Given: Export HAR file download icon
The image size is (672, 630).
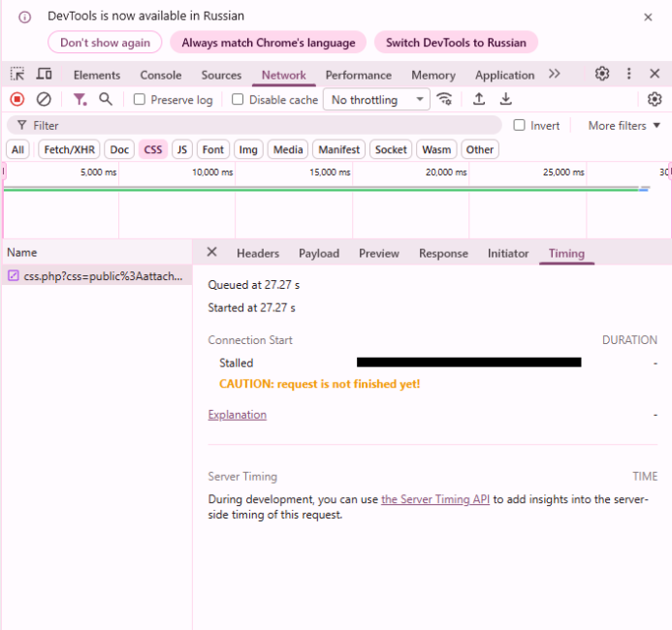Looking at the screenshot, I should [x=506, y=99].
